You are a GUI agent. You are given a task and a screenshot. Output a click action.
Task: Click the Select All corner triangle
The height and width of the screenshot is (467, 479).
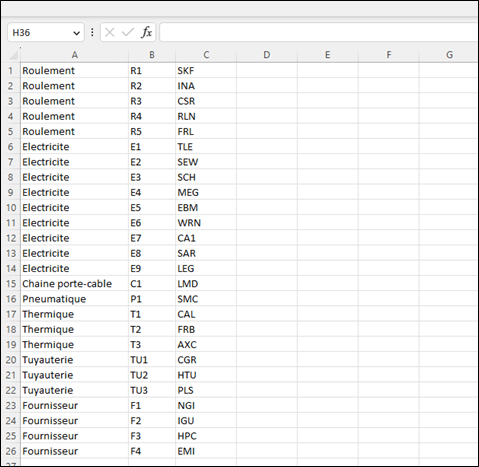point(13,55)
